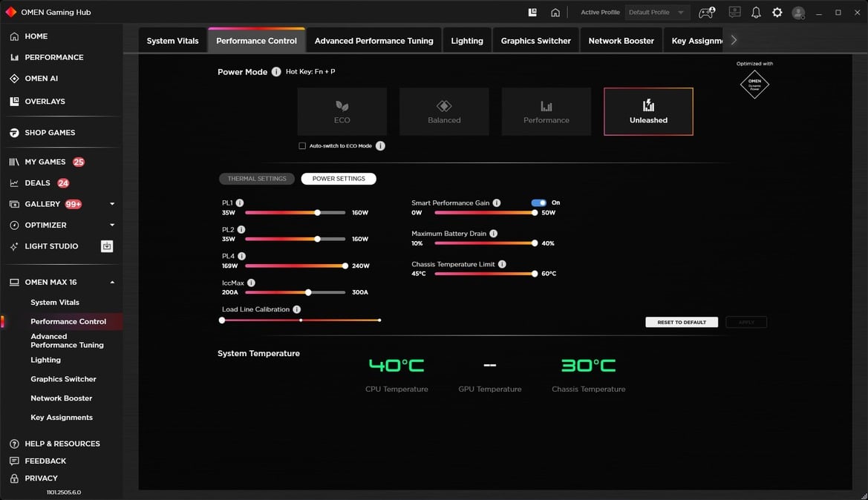
Task: Show PL4 info tooltip
Action: coord(242,256)
